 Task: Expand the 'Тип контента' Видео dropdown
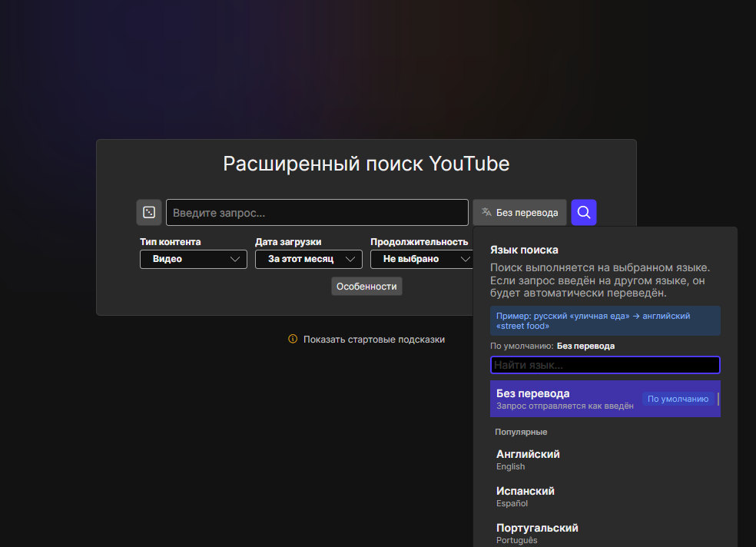[x=194, y=259]
